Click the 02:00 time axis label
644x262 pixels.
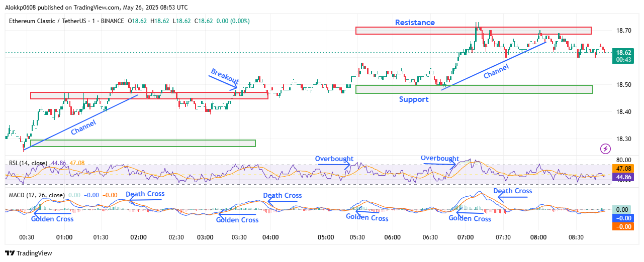click(x=138, y=237)
